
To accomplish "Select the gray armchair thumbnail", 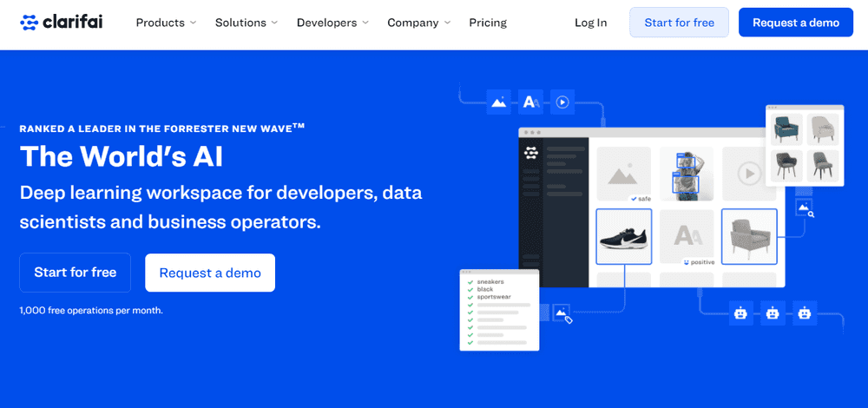I will tap(750, 236).
